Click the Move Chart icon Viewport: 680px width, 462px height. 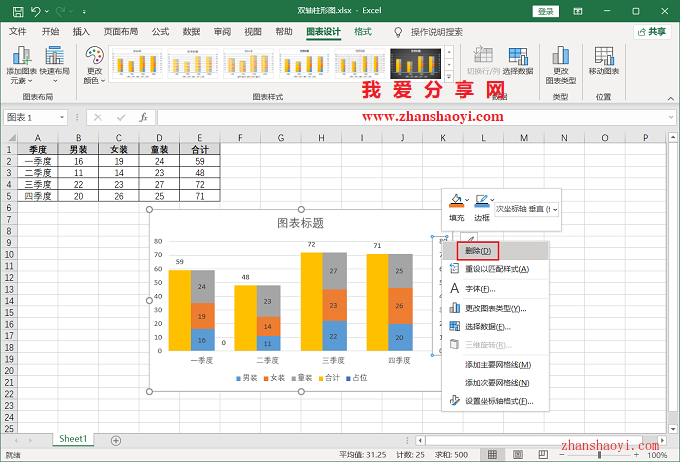604,61
